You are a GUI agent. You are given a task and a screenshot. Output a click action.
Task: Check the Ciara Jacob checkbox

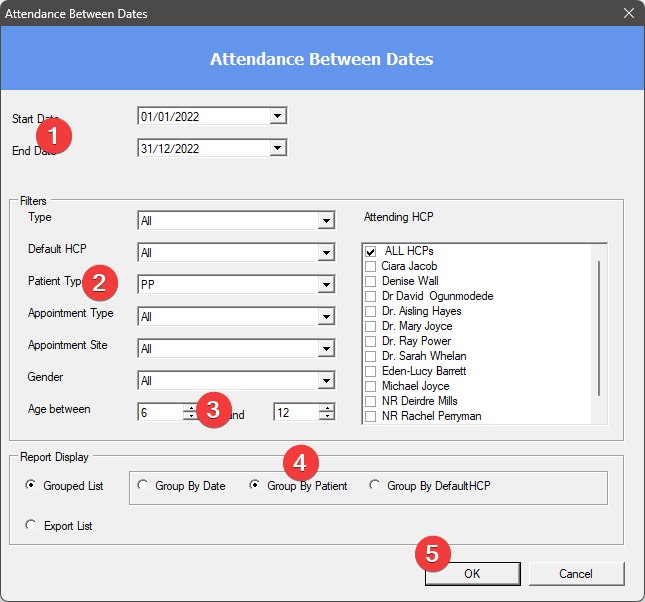(371, 267)
